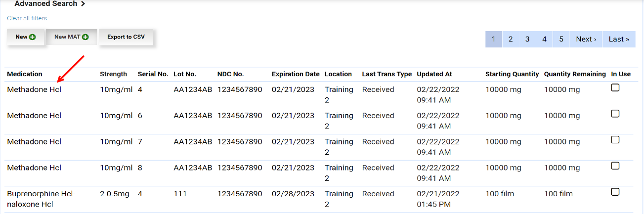Sort by Expiration Date column header
The height and width of the screenshot is (214, 644).
[x=296, y=74]
